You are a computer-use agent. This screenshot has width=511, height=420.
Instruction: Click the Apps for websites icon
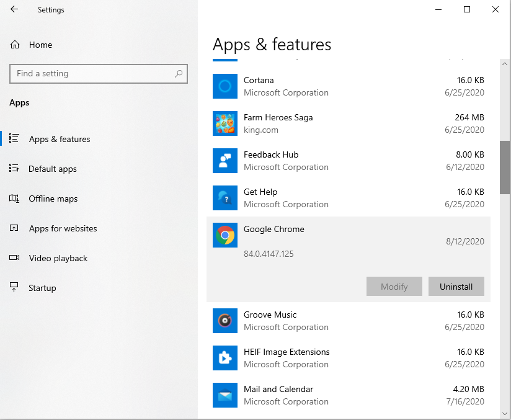tap(14, 228)
